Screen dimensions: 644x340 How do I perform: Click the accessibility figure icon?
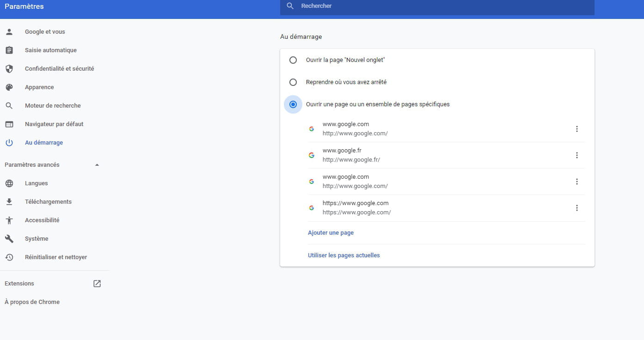point(9,220)
